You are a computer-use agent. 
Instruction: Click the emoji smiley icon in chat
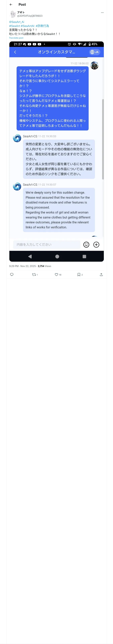(86, 244)
